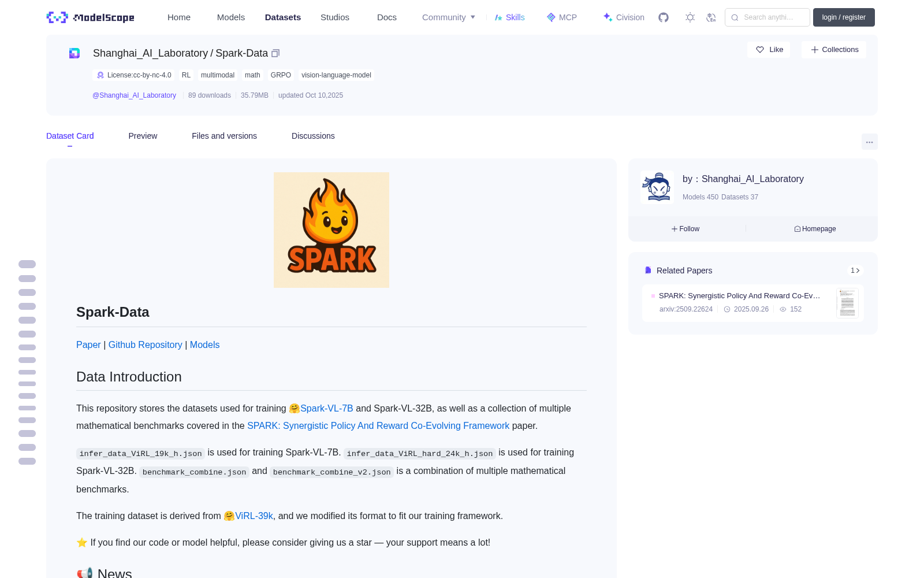Click the SPARK flame logo image

[331, 230]
